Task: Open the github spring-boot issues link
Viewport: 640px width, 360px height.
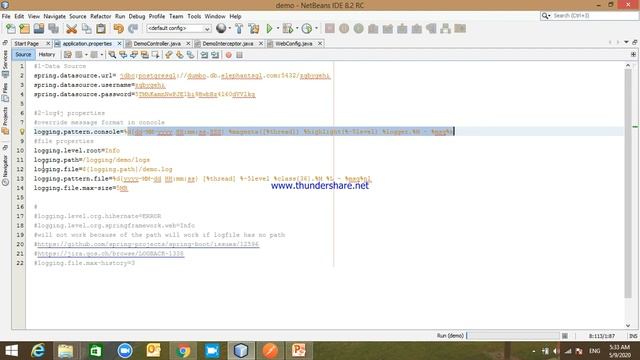Action: click(x=148, y=244)
